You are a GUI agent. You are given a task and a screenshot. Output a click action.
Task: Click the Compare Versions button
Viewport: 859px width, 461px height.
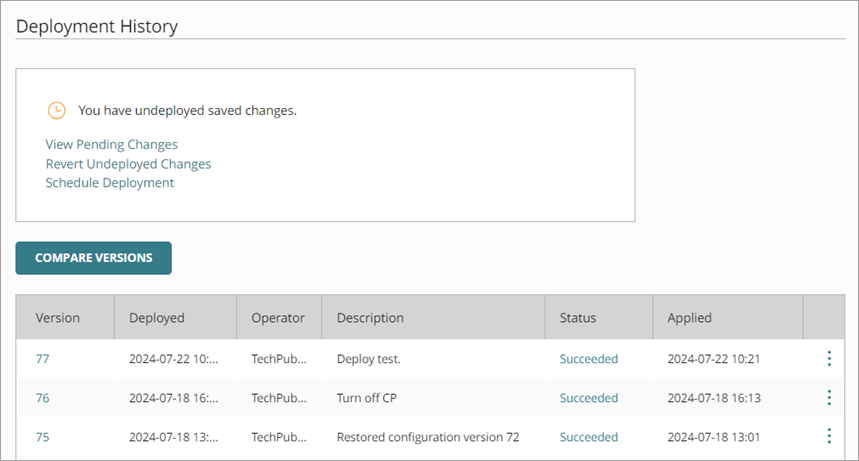click(94, 258)
